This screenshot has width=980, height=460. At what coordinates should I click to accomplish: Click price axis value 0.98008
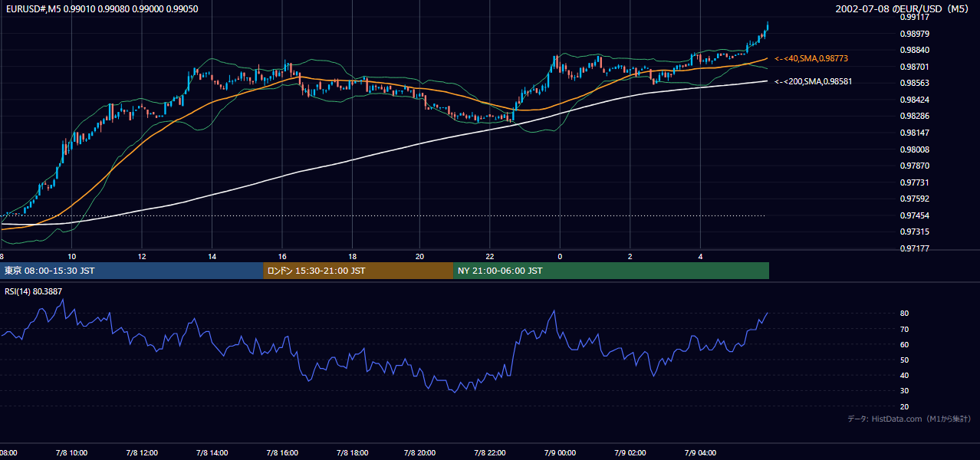click(x=915, y=149)
